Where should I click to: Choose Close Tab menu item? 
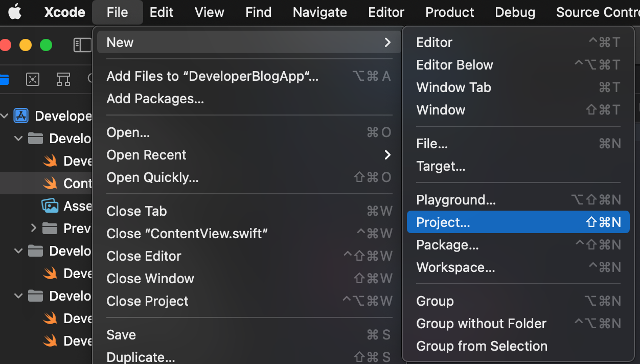(x=248, y=211)
